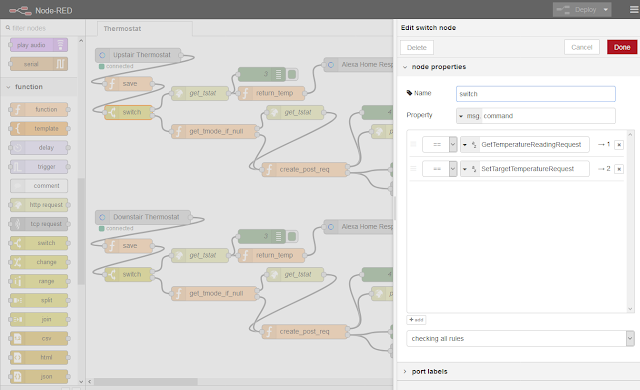Select the html palette node
This screenshot has width=640, height=390.
point(39,357)
